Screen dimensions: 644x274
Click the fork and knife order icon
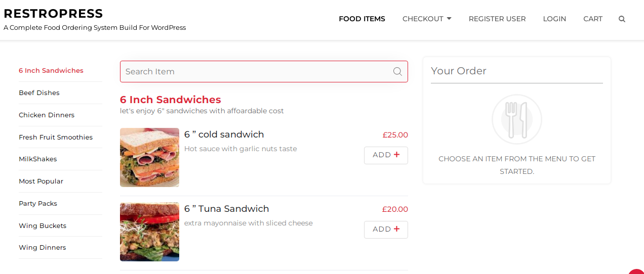517,120
